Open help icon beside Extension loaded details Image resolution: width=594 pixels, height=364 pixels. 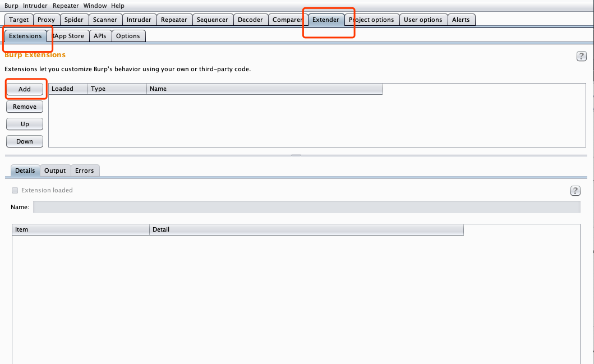tap(575, 191)
